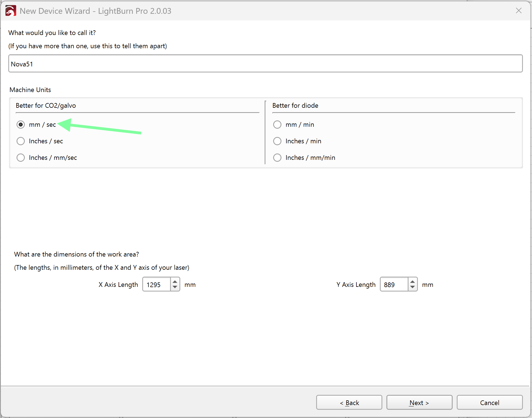The image size is (532, 418).
Task: Go back with the Back button
Action: [349, 403]
